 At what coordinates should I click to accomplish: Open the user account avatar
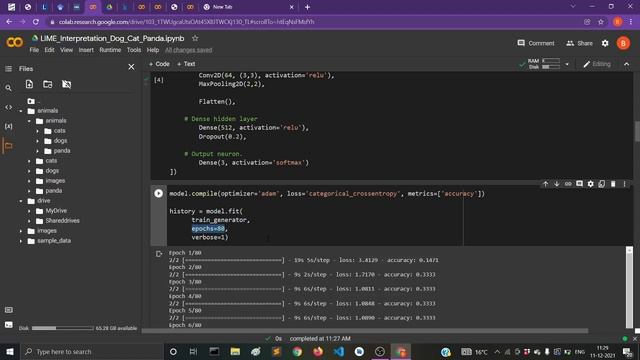[x=623, y=43]
